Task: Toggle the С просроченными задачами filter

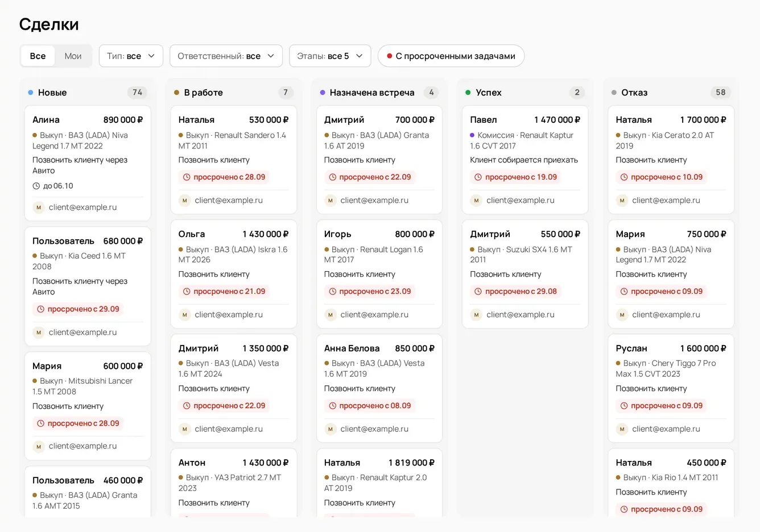Action: [451, 56]
